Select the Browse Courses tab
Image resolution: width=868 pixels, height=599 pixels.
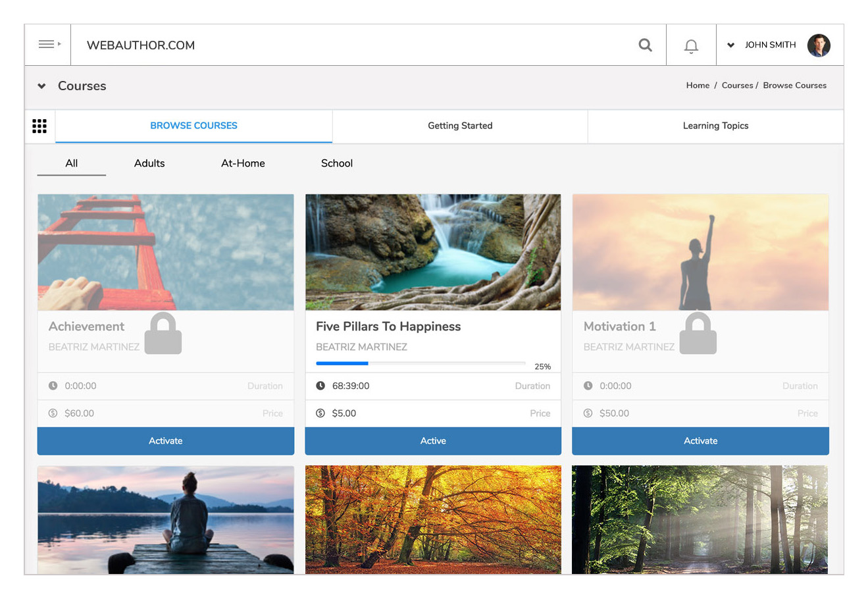pyautogui.click(x=193, y=126)
